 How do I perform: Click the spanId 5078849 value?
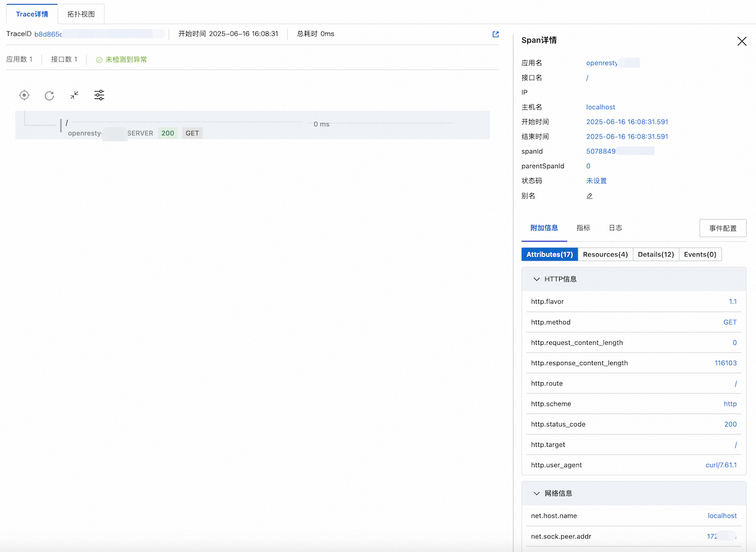point(601,151)
